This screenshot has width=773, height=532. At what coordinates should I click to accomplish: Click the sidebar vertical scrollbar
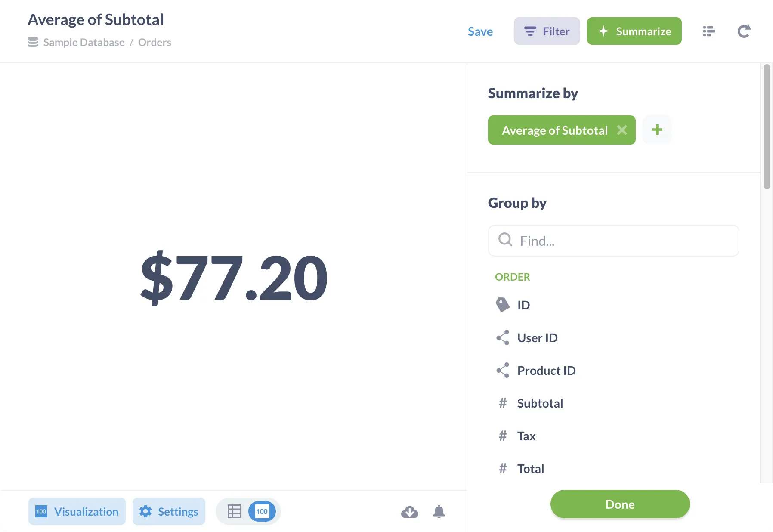coord(767,127)
